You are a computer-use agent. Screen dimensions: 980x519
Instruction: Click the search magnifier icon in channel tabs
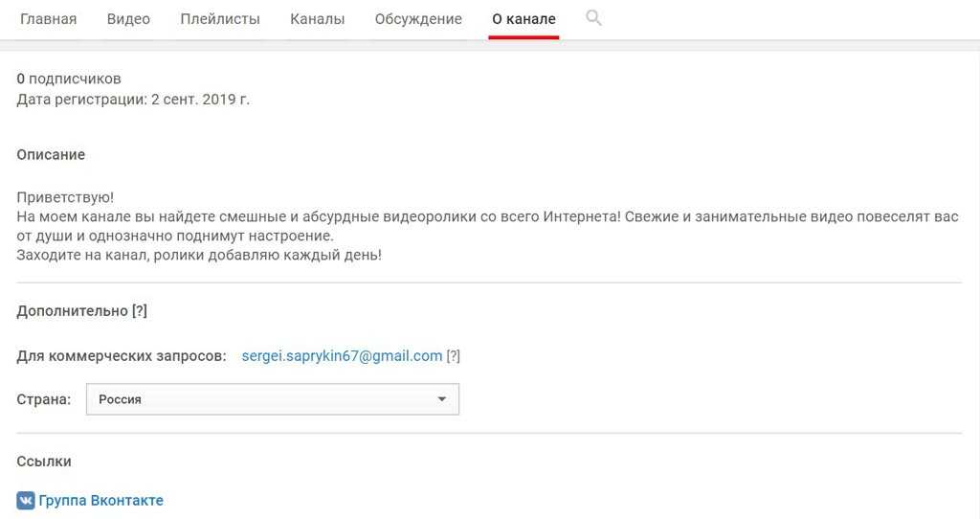593,18
